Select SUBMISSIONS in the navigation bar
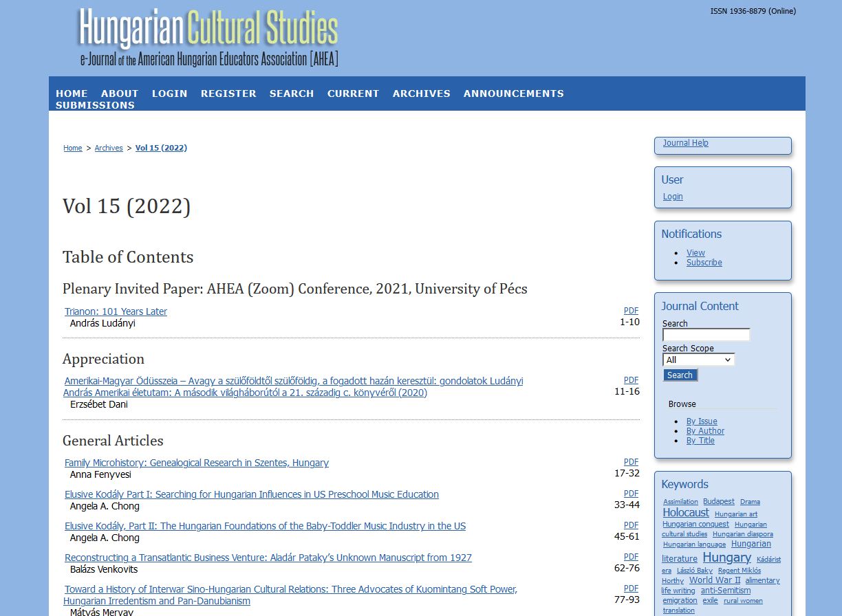This screenshot has height=616, width=842. [95, 105]
